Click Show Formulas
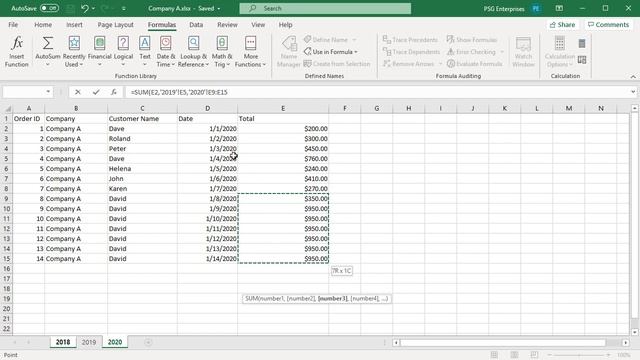Screen dimensions: 640x360 click(x=472, y=40)
